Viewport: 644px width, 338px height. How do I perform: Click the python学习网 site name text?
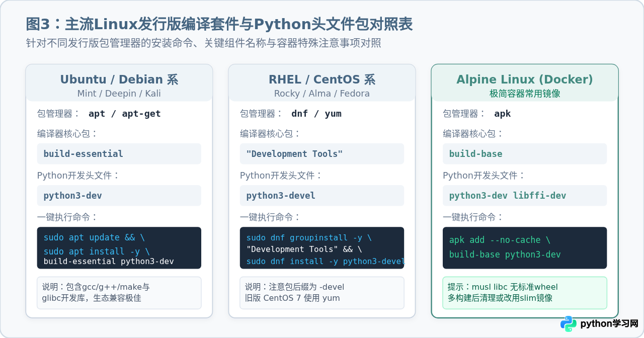[x=609, y=324]
